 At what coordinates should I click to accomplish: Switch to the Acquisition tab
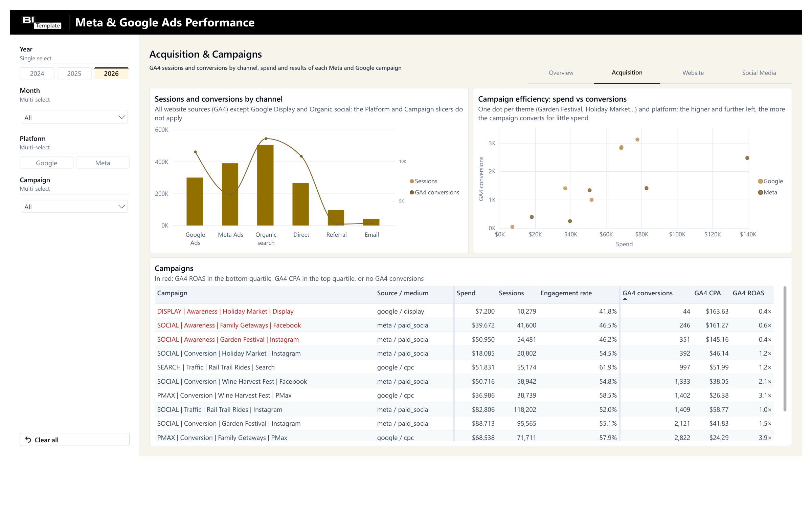[627, 73]
